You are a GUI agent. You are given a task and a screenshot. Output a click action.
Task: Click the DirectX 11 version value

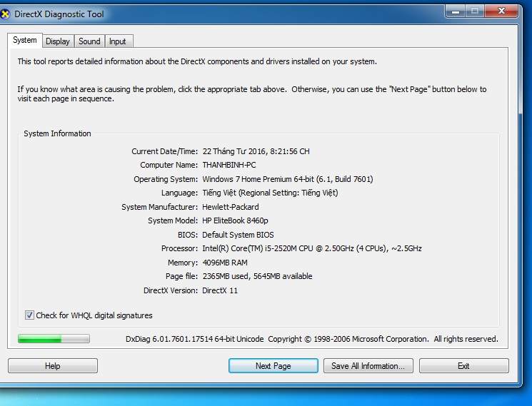tap(220, 290)
